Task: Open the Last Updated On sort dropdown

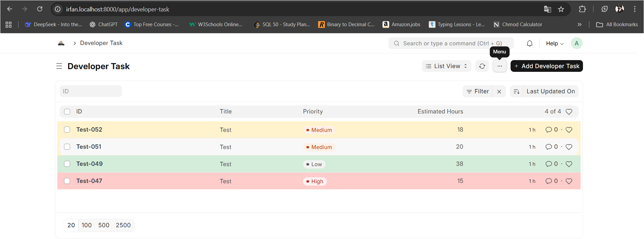Action: tap(550, 91)
